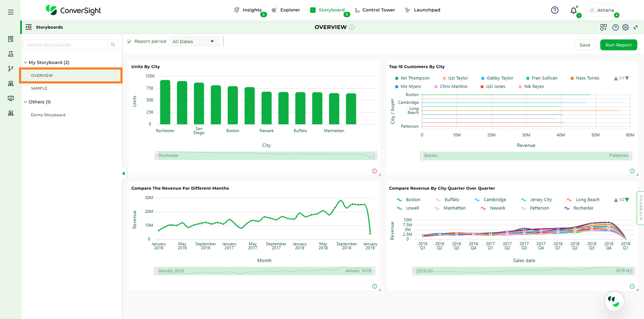This screenshot has height=319, width=644.
Task: Click the Run Report button
Action: (x=618, y=45)
